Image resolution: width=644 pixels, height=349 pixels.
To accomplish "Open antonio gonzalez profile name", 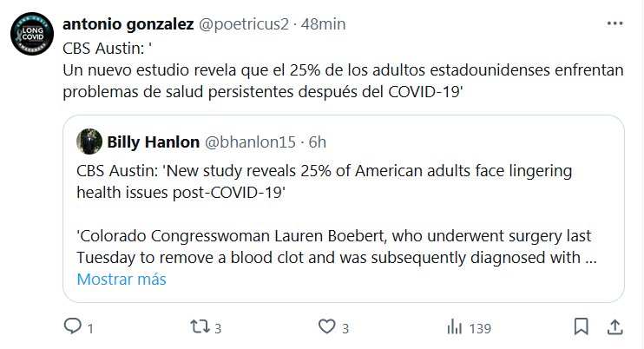I will point(129,24).
